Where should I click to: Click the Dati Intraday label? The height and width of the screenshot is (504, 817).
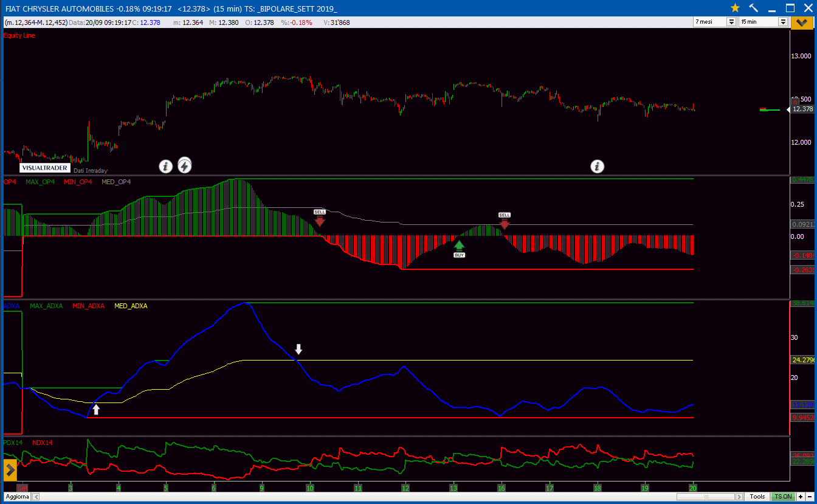click(91, 171)
